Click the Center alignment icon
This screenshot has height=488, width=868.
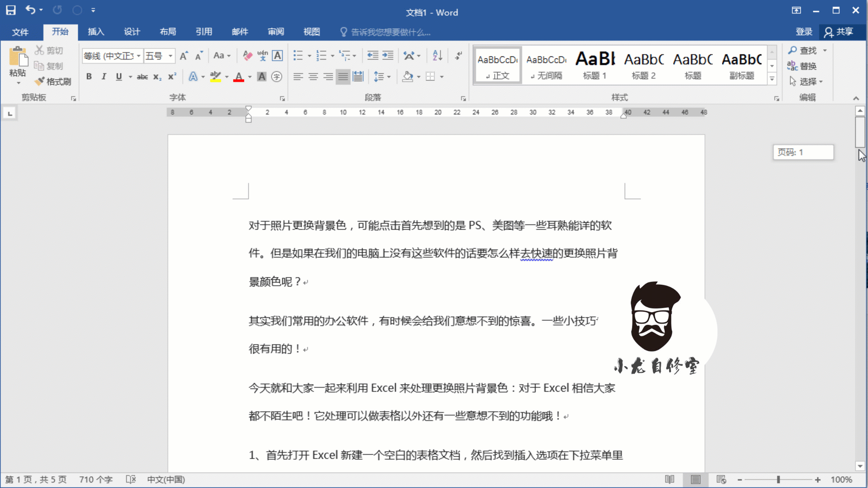pos(313,77)
